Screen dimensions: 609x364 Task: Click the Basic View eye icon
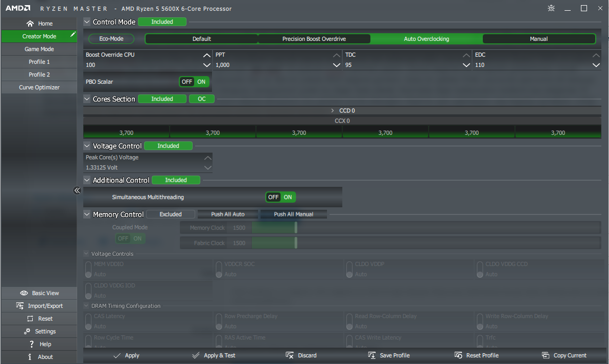(24, 293)
